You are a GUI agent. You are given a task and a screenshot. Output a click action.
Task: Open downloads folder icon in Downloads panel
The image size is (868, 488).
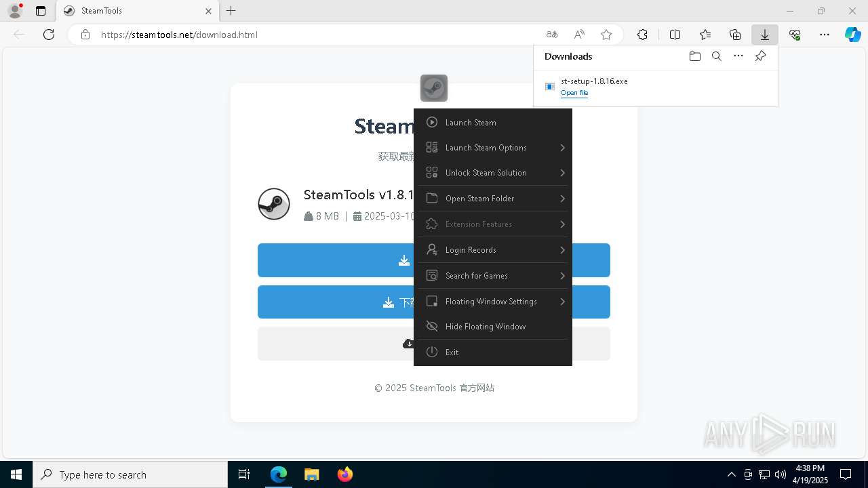[694, 56]
